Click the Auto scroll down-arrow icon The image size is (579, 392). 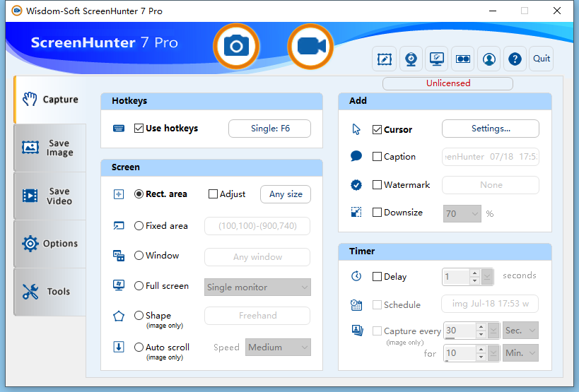click(119, 347)
